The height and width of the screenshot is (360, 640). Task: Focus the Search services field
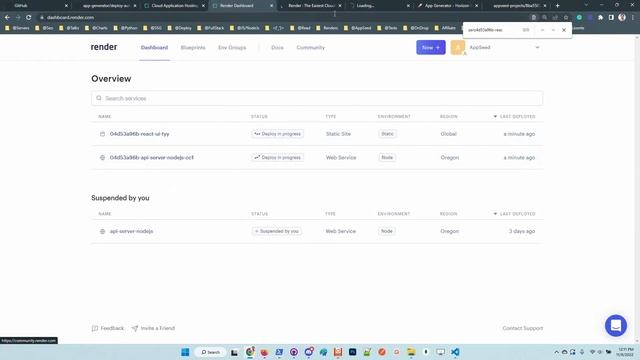317,98
